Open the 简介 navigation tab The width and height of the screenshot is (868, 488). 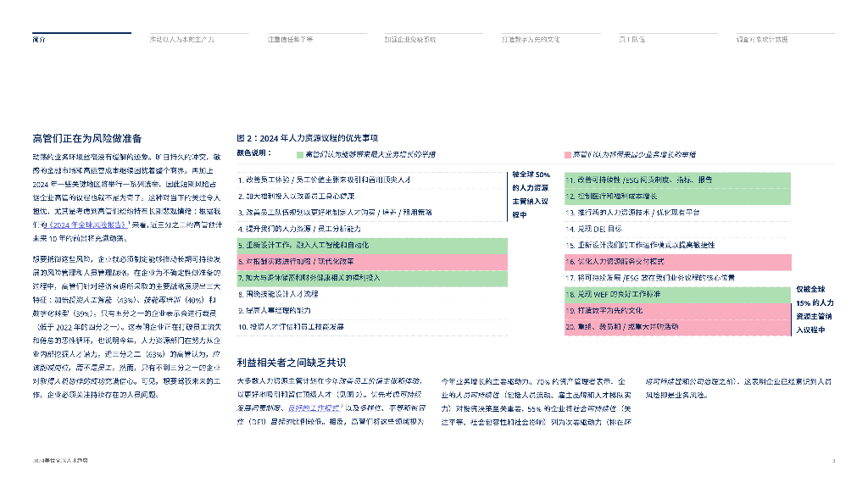pyautogui.click(x=39, y=40)
